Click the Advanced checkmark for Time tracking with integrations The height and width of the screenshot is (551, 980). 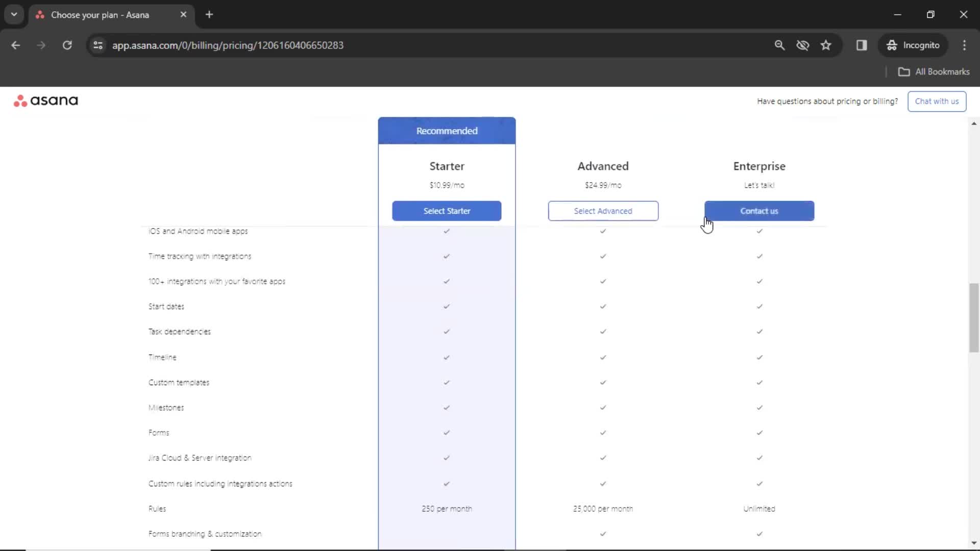click(x=603, y=257)
